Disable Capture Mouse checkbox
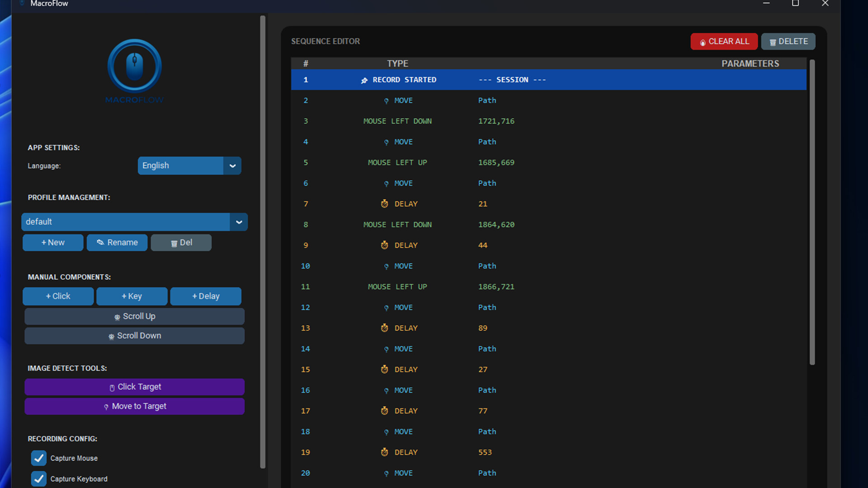This screenshot has width=868, height=488. click(39, 458)
